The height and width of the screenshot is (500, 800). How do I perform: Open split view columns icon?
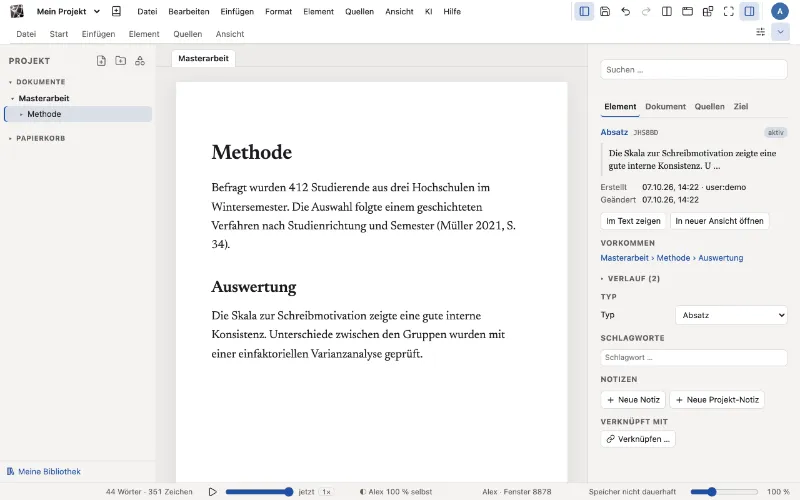click(666, 11)
